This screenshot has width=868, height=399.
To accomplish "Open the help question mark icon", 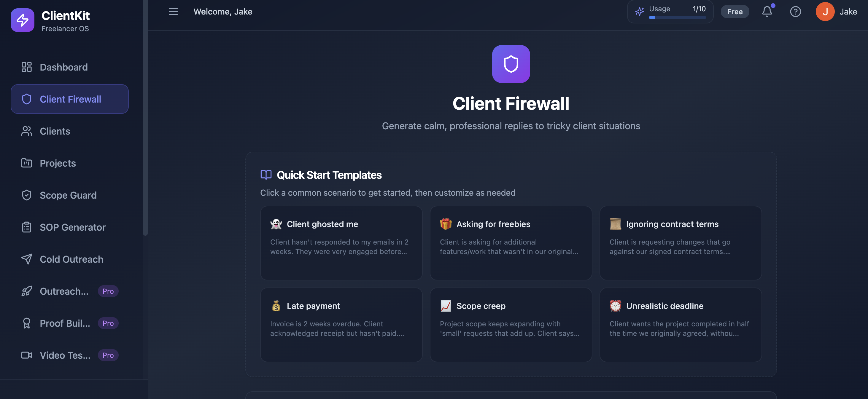I will (796, 12).
